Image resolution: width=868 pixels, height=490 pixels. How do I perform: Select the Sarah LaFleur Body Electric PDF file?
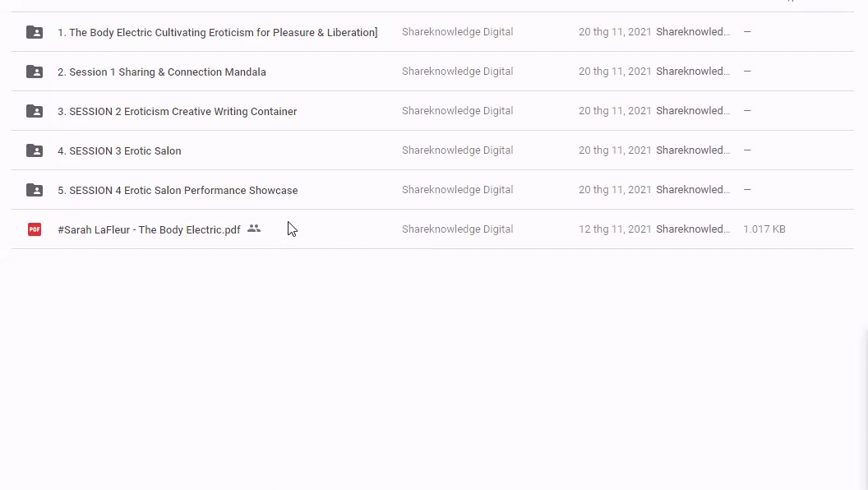(149, 230)
